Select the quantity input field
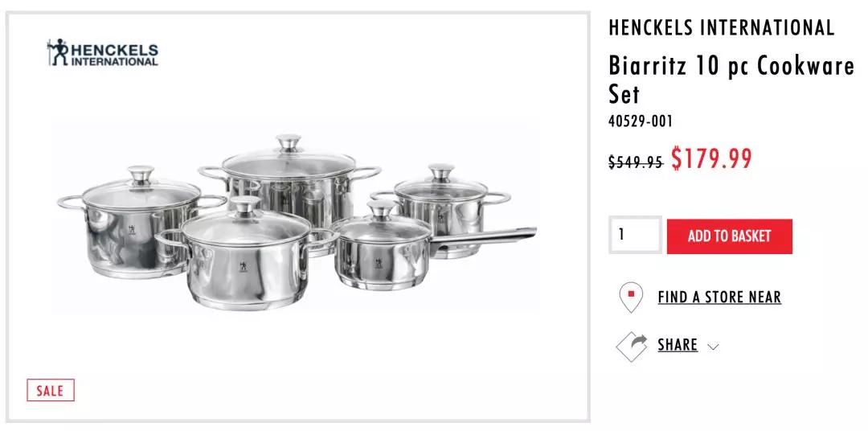 coord(636,235)
